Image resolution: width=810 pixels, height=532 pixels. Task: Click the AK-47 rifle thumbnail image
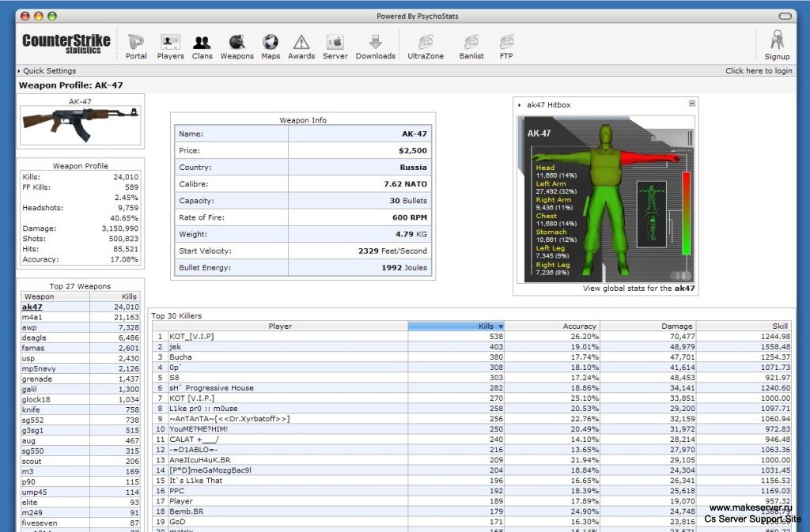pos(80,126)
